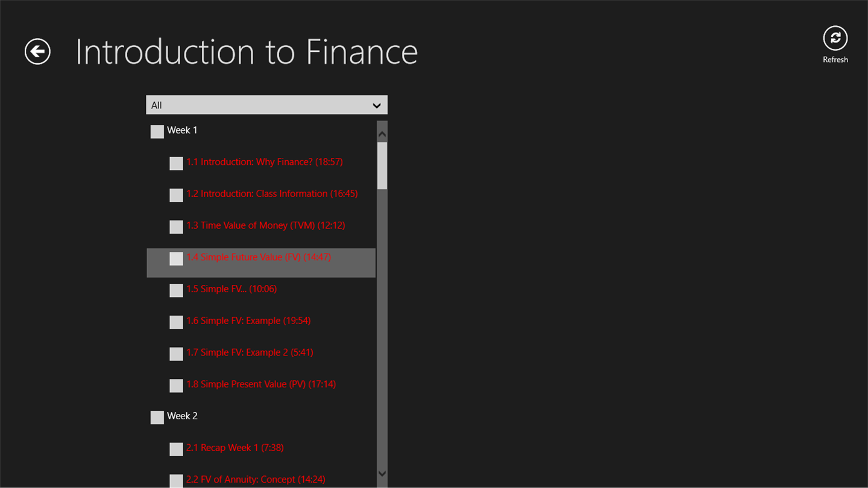
Task: Open lecture 1.3 Time Value of Money (TVM)
Action: (265, 225)
